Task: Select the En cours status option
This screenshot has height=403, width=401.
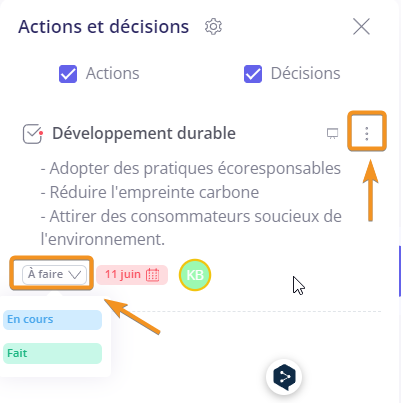Action: 52,320
